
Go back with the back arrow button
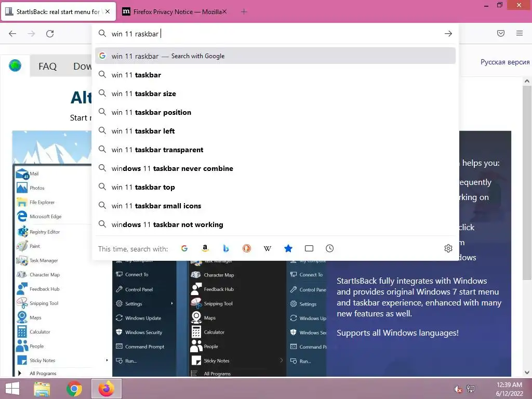coord(12,34)
